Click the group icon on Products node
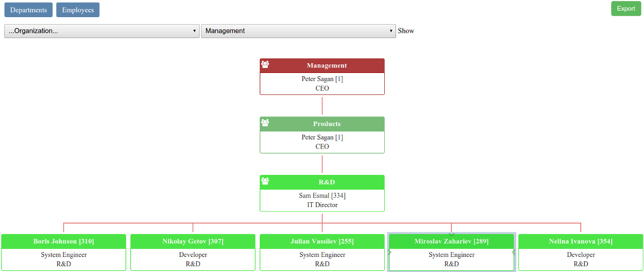This screenshot has height=272, width=644. [x=265, y=122]
